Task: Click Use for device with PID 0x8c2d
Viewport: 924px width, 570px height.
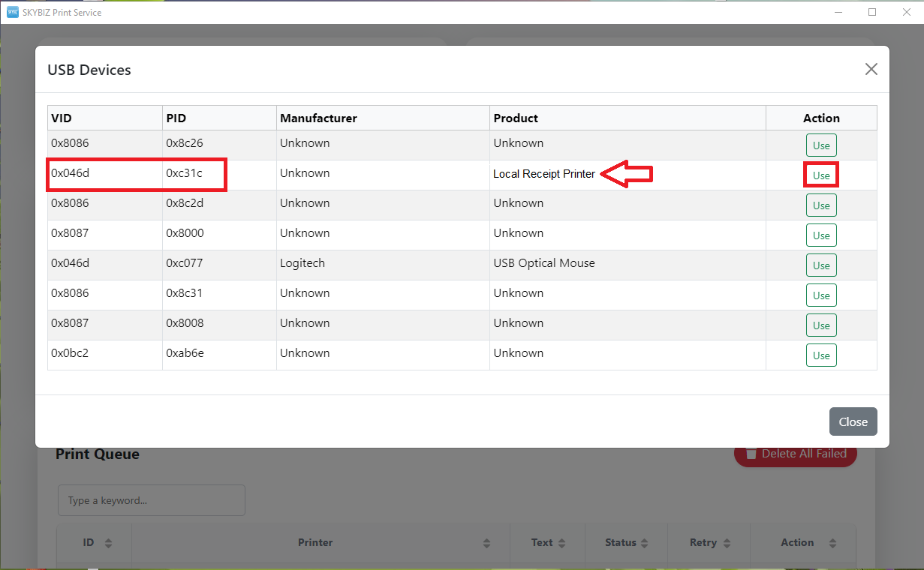Action: (821, 205)
